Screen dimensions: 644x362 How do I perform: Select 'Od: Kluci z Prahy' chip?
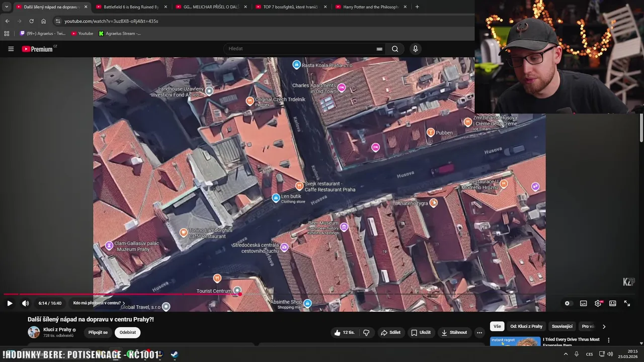click(526, 326)
